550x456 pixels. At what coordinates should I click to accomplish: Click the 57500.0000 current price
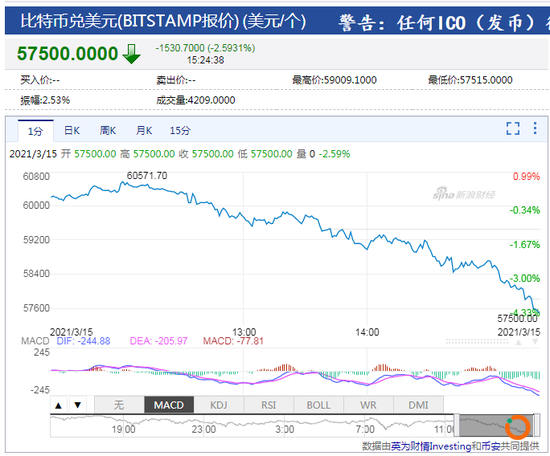67,54
